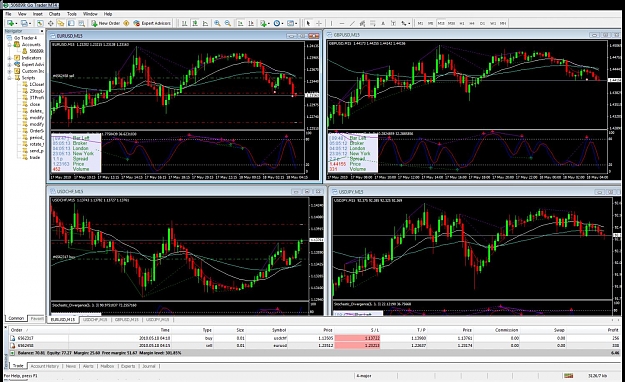Select the trade script in Navigator
The image size is (625, 382).
pos(35,158)
